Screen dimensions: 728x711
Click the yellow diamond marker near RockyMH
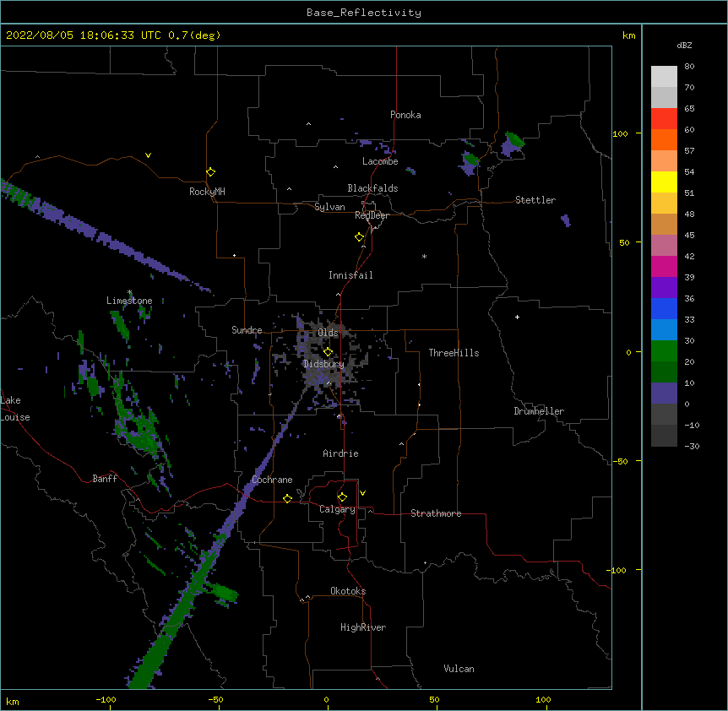pos(211,172)
